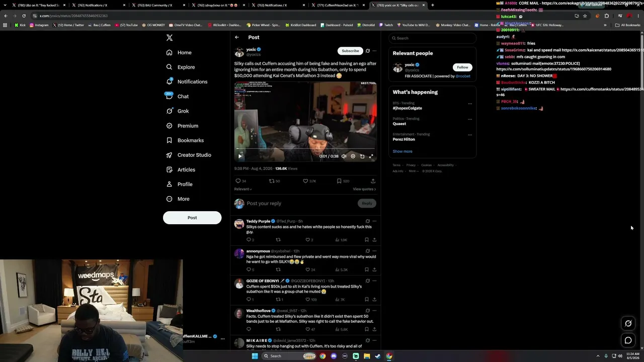The width and height of the screenshot is (644, 362).
Task: Open the chat bubble button at bottom right
Action: (x=628, y=340)
